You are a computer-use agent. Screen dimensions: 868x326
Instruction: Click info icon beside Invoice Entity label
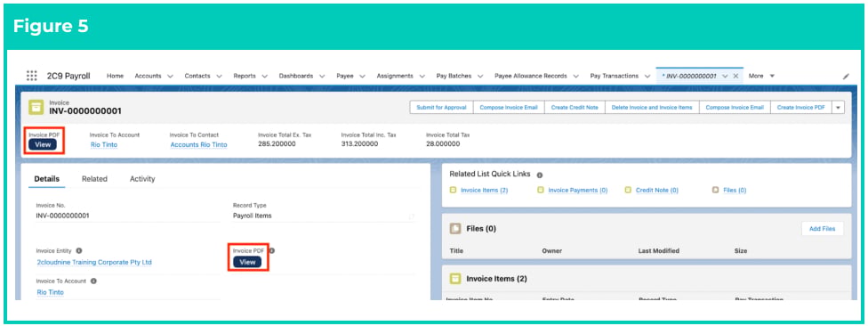tap(78, 250)
